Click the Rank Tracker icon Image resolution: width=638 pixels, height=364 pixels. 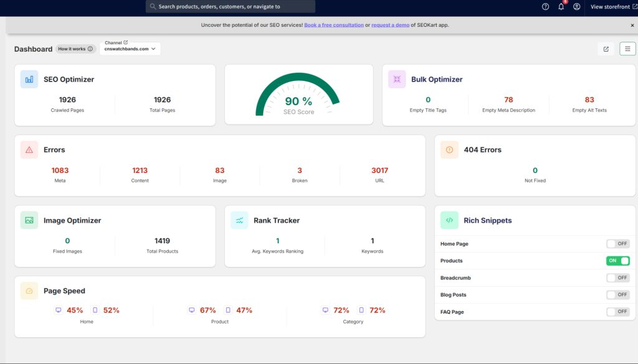point(239,220)
